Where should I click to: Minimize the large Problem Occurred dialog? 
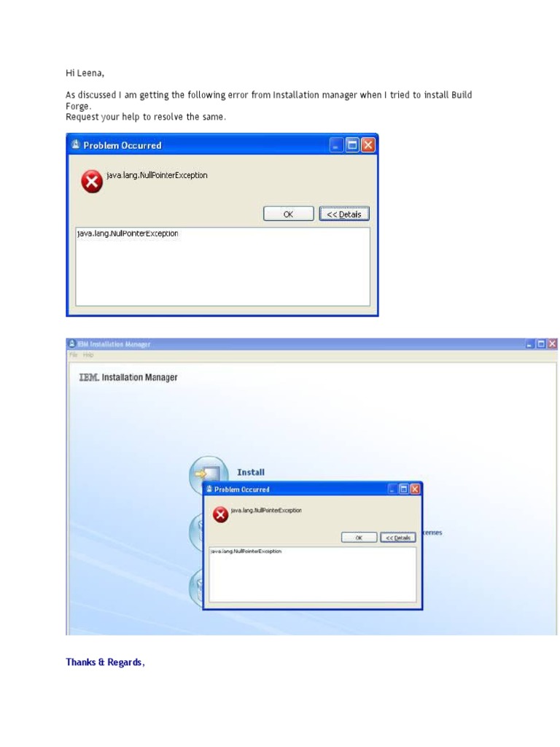336,145
